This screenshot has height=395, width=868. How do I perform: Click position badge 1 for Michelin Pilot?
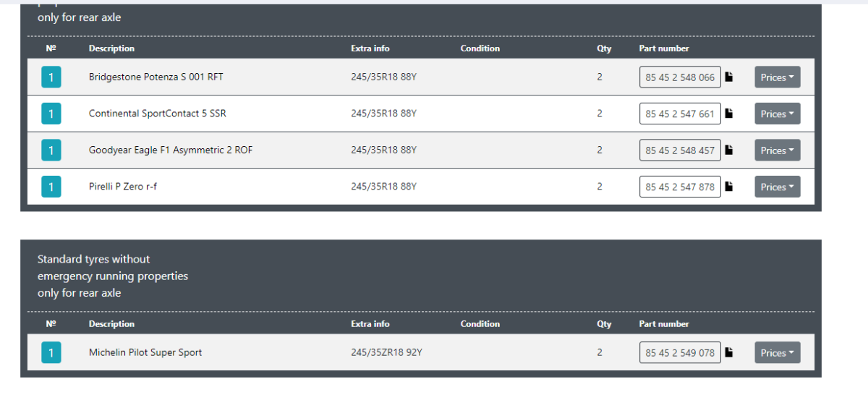click(x=51, y=352)
